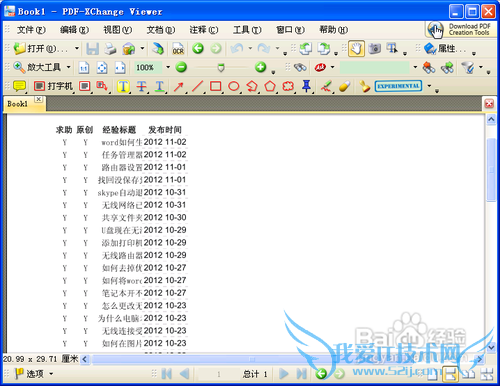Screen dimensions: 500x386
Task: Select the Text select tool
Action: (392, 49)
